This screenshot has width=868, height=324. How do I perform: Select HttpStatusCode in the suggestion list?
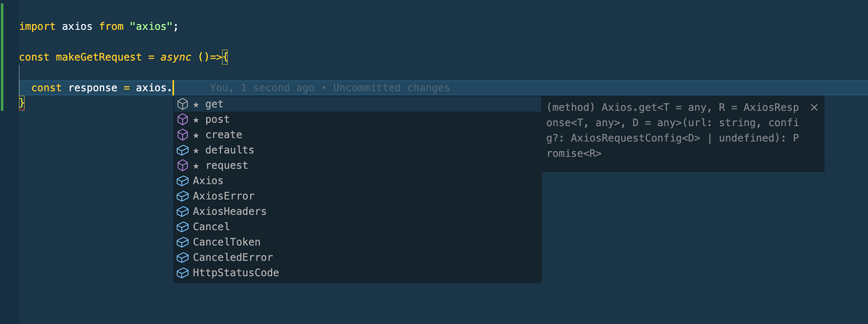pyautogui.click(x=357, y=273)
